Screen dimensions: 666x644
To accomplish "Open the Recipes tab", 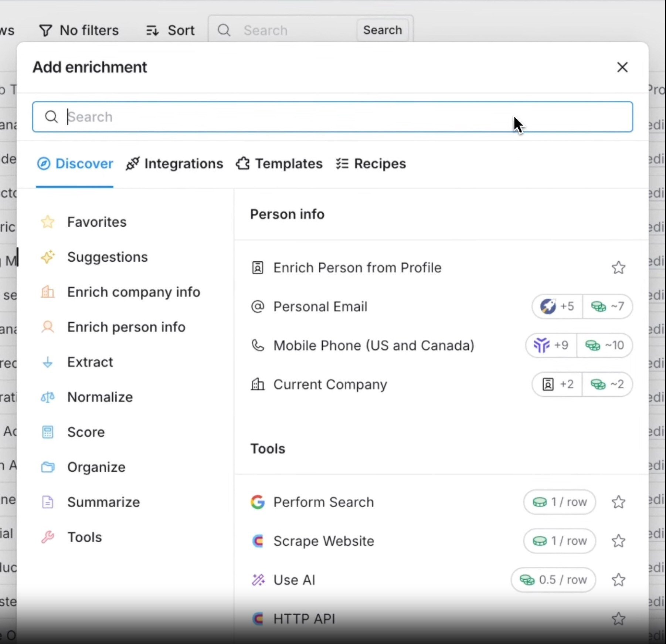I will tap(371, 164).
